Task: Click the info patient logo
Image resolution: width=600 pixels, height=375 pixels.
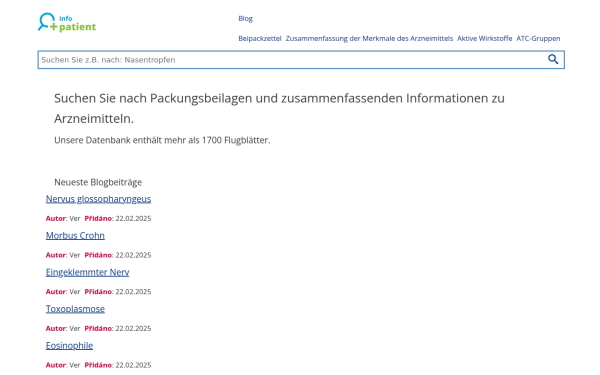Action: click(67, 22)
